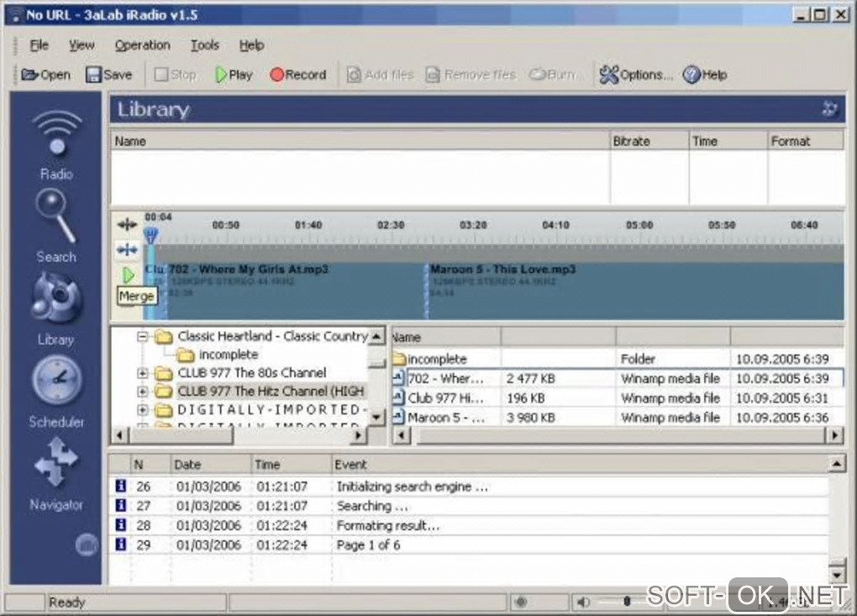
Task: Open the Options dialog from toolbar
Action: 636,75
